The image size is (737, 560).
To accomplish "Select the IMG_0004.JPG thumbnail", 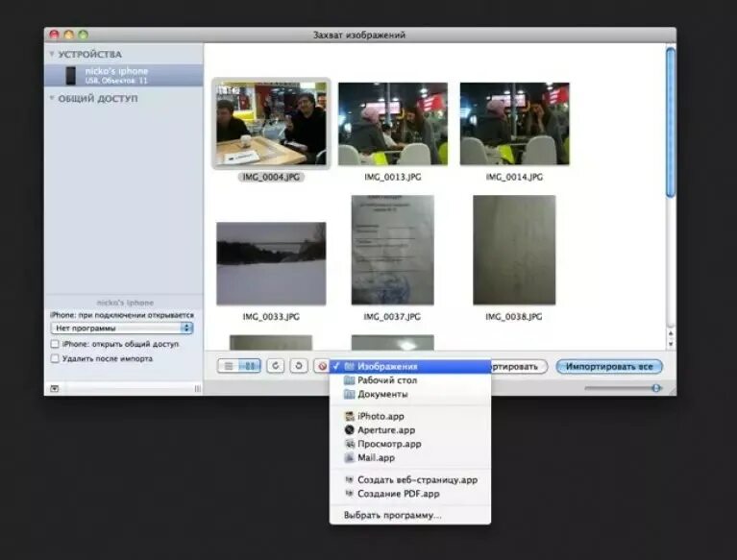I will 271,124.
